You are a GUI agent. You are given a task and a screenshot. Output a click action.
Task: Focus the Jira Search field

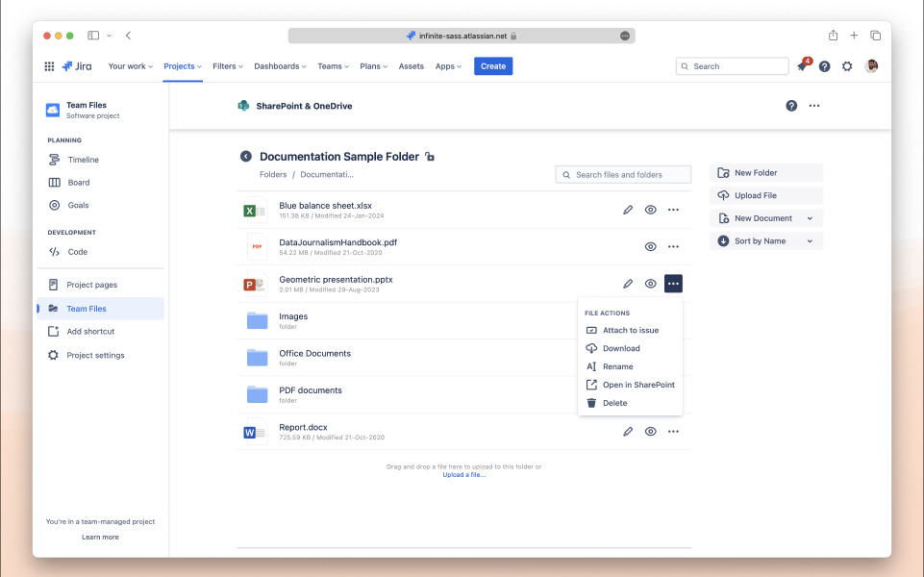732,66
